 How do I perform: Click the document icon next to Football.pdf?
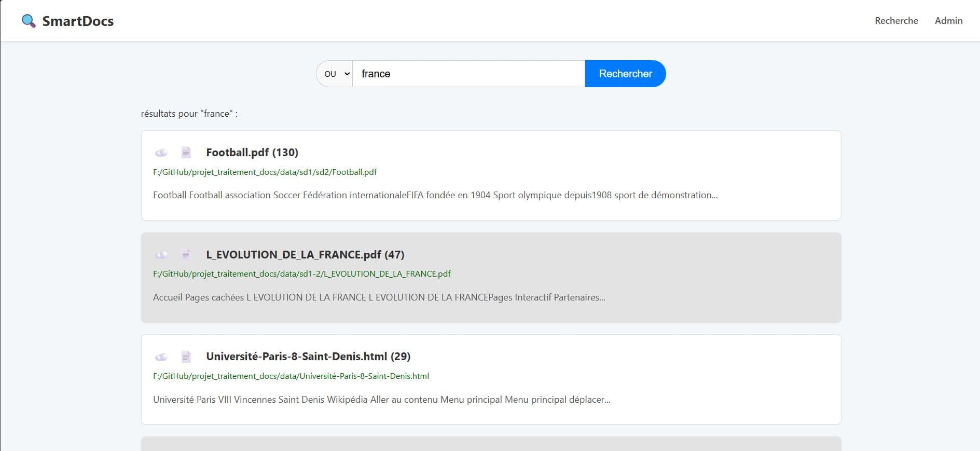click(x=186, y=152)
